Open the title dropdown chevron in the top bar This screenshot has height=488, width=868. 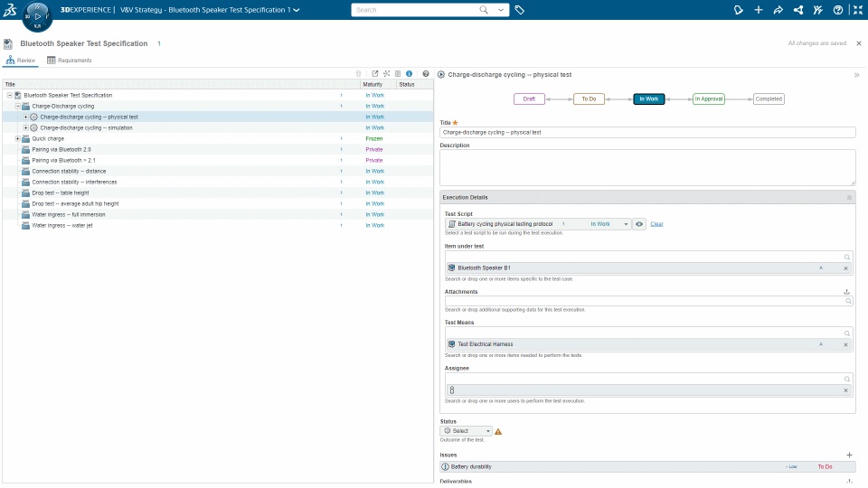[297, 10]
